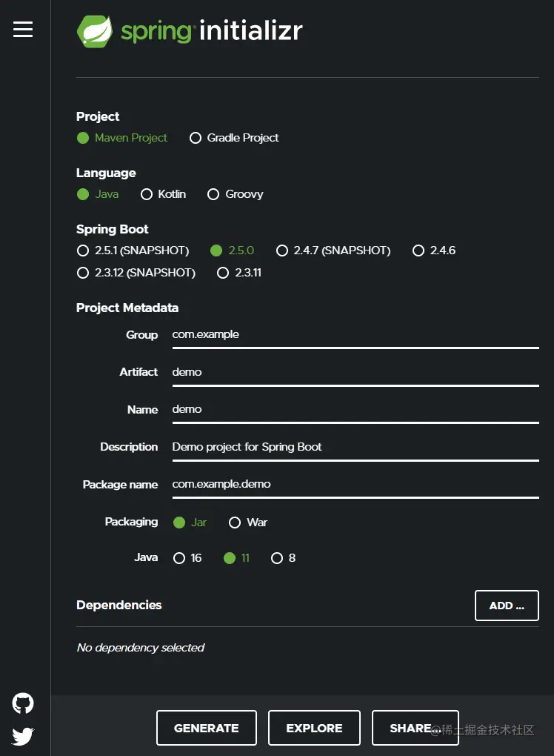Focus the Artifact input field
Viewport: 554px width, 756px height.
356,373
